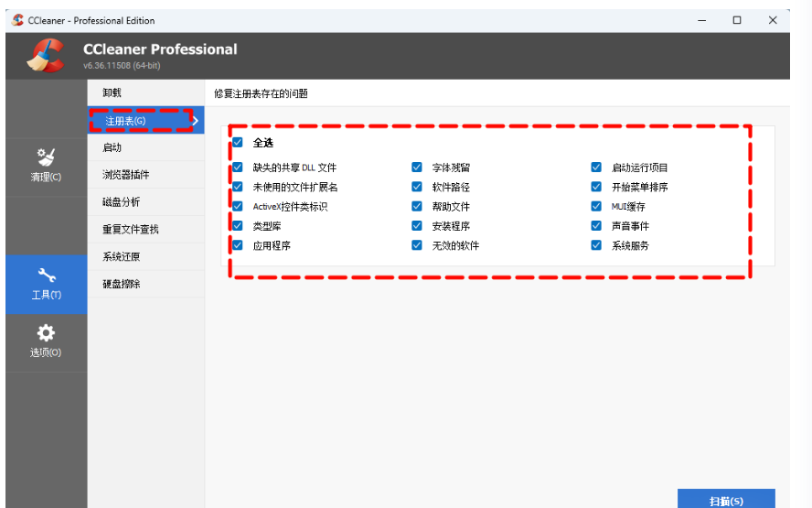Uncheck the 声音事件 checkbox

tap(596, 225)
